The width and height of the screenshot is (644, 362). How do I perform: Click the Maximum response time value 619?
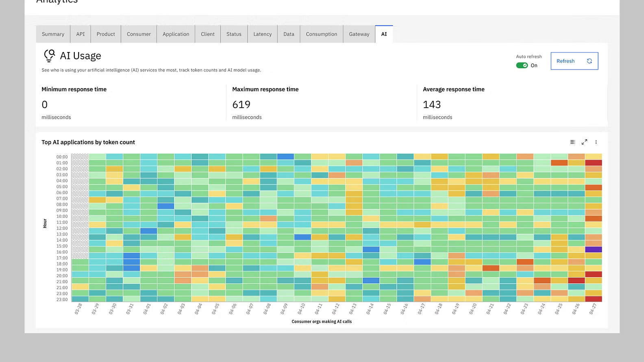pos(241,105)
